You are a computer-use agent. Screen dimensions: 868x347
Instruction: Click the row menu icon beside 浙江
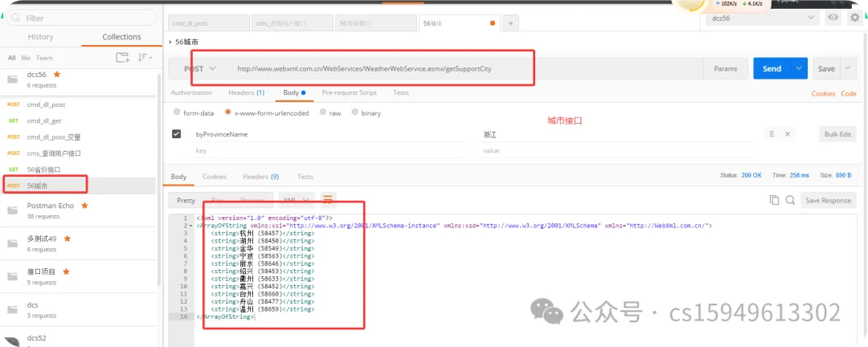[771, 134]
